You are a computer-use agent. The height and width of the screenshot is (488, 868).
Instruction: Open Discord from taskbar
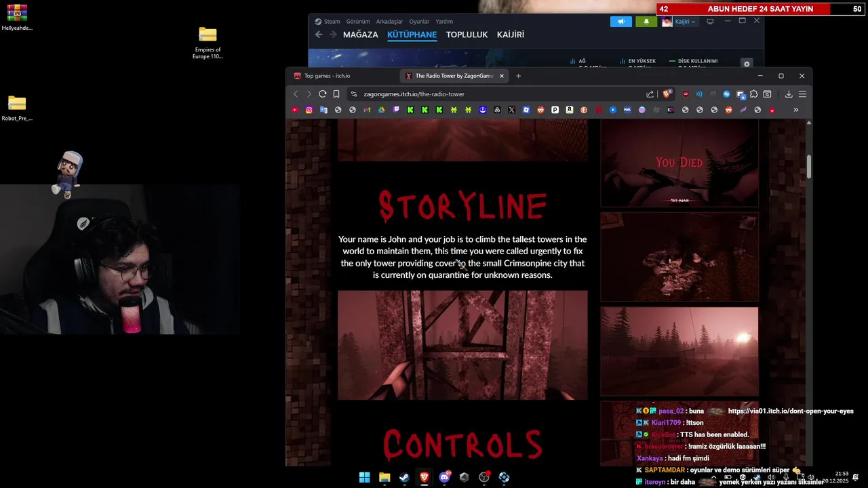pos(444,477)
